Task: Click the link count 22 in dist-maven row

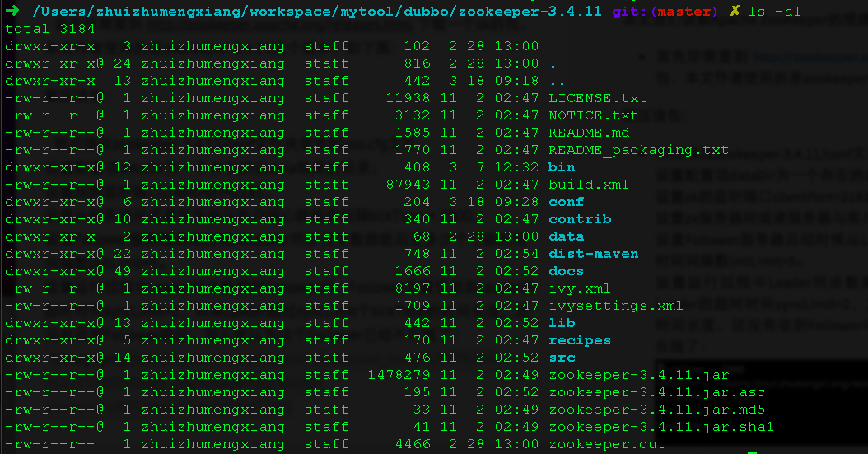Action: (x=123, y=254)
